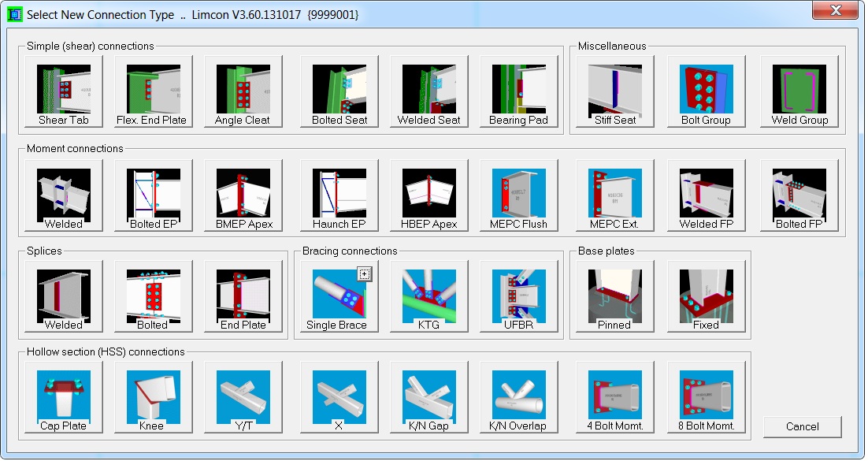Choose K/N Gap HSS connection
The image size is (868, 461).
tap(429, 397)
